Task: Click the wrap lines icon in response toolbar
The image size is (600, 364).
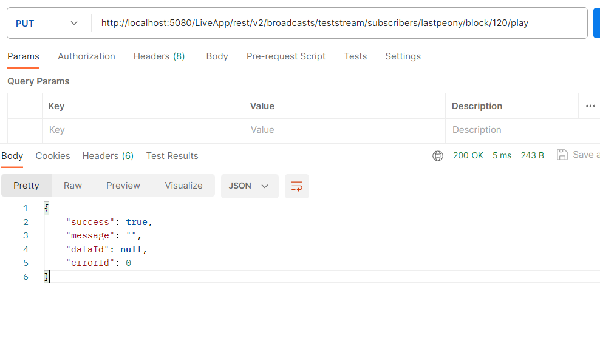Action: pyautogui.click(x=296, y=186)
